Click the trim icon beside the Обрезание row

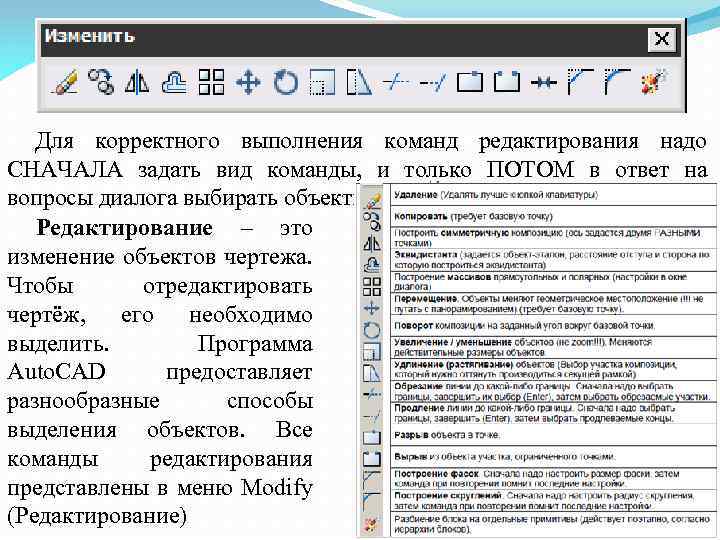click(x=372, y=394)
